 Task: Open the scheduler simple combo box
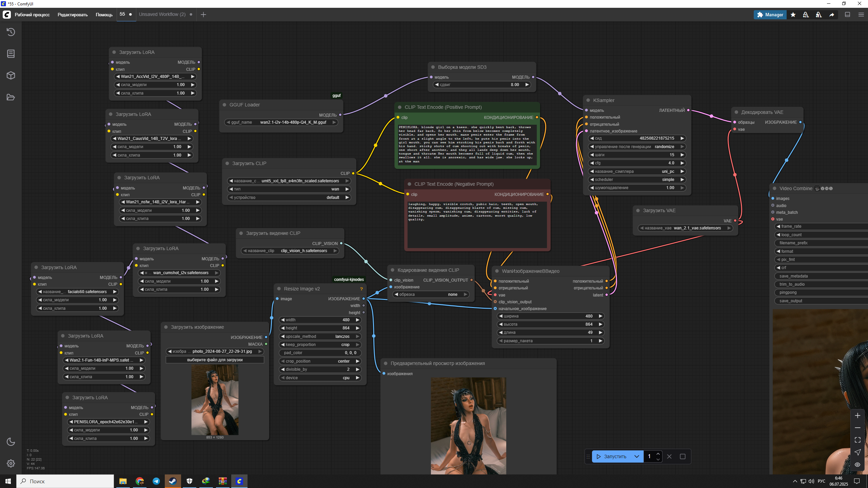tap(637, 180)
